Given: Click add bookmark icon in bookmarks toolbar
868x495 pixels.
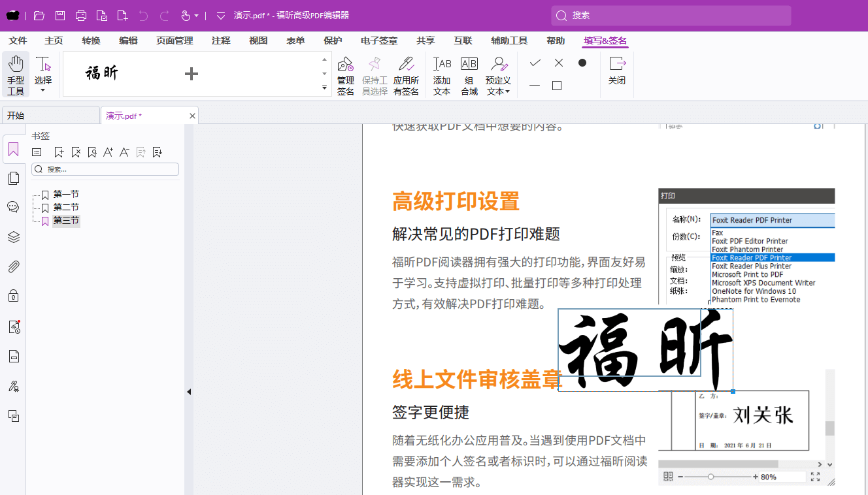Looking at the screenshot, I should (59, 152).
